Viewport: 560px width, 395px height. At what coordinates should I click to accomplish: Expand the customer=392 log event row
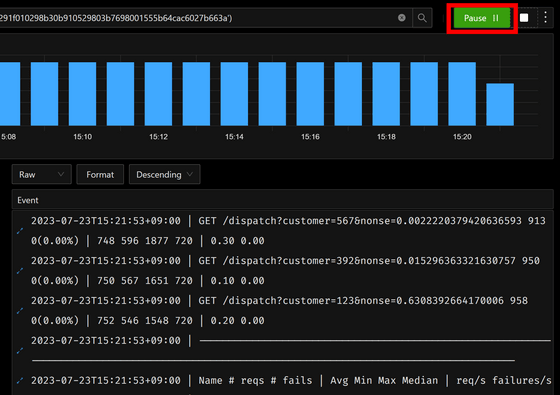coord(20,271)
